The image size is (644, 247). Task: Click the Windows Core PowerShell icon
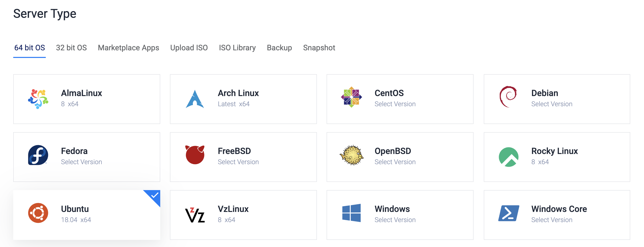(x=508, y=213)
